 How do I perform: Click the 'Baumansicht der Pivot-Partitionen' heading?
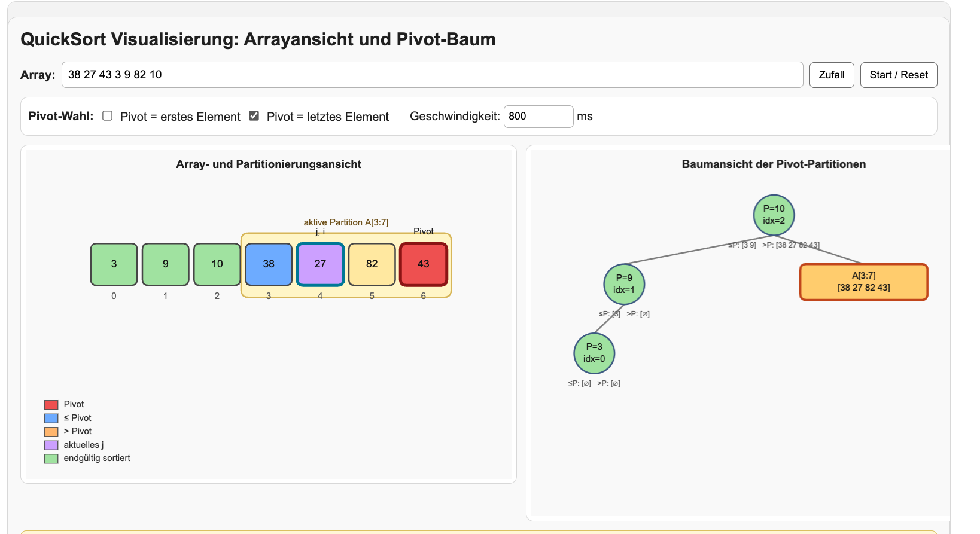click(774, 164)
